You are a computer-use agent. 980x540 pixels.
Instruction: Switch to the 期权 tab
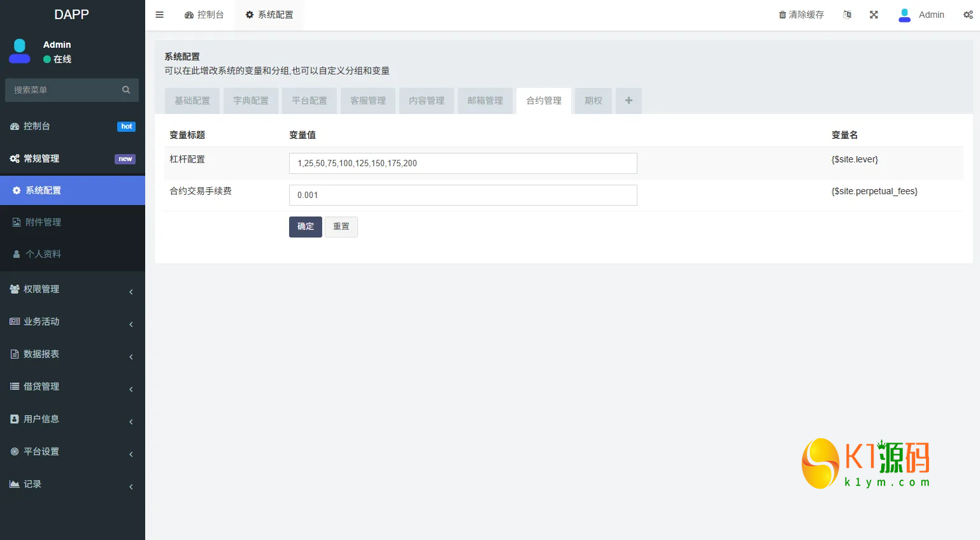pos(593,101)
